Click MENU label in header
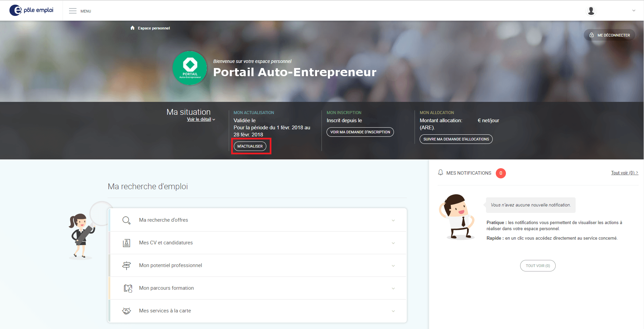This screenshot has height=329, width=644. point(86,11)
